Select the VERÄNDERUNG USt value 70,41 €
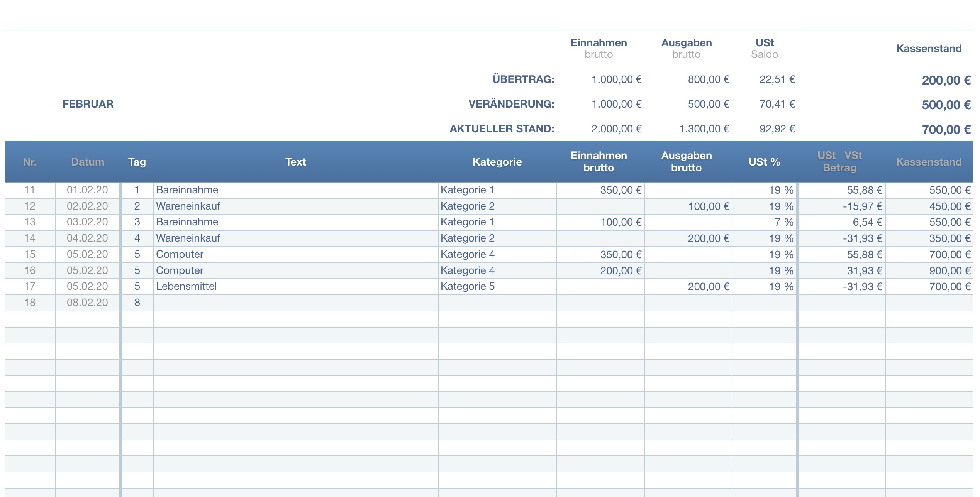Image resolution: width=980 pixels, height=497 pixels. [x=777, y=104]
